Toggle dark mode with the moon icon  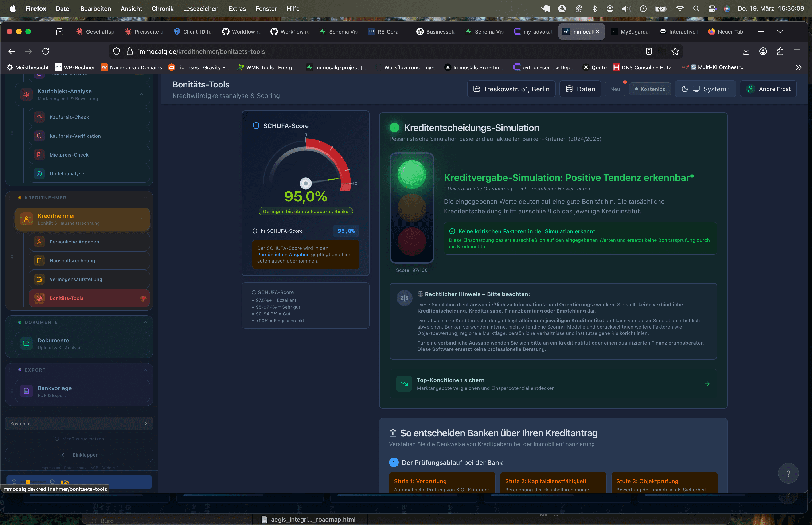[x=685, y=89]
